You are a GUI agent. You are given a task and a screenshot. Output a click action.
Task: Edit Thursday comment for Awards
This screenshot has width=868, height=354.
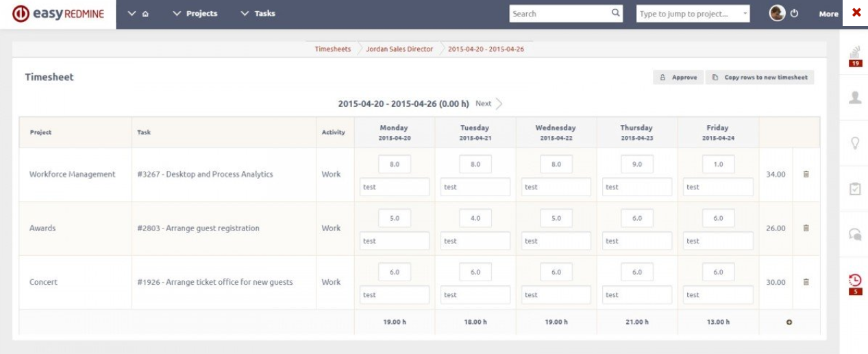click(637, 241)
